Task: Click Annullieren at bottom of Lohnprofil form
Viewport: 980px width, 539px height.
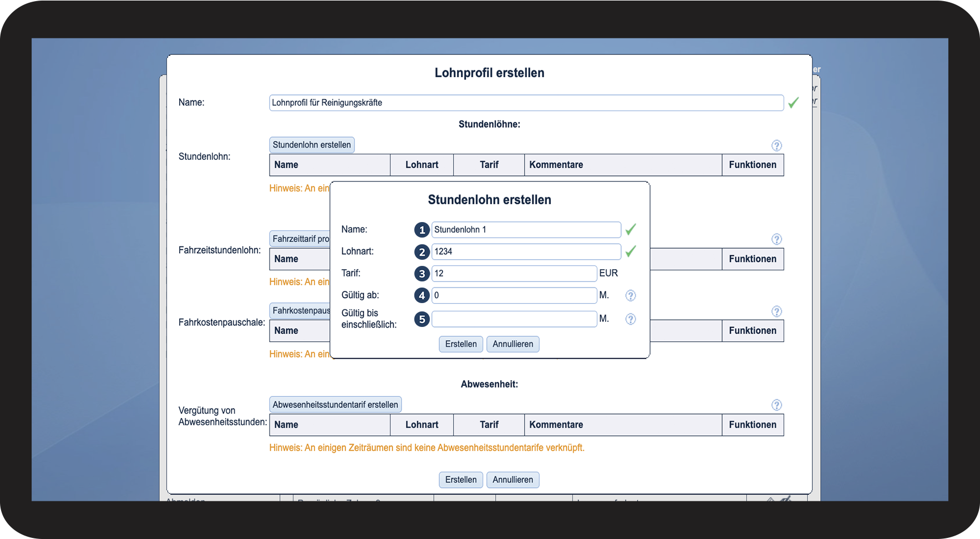Action: (x=513, y=480)
